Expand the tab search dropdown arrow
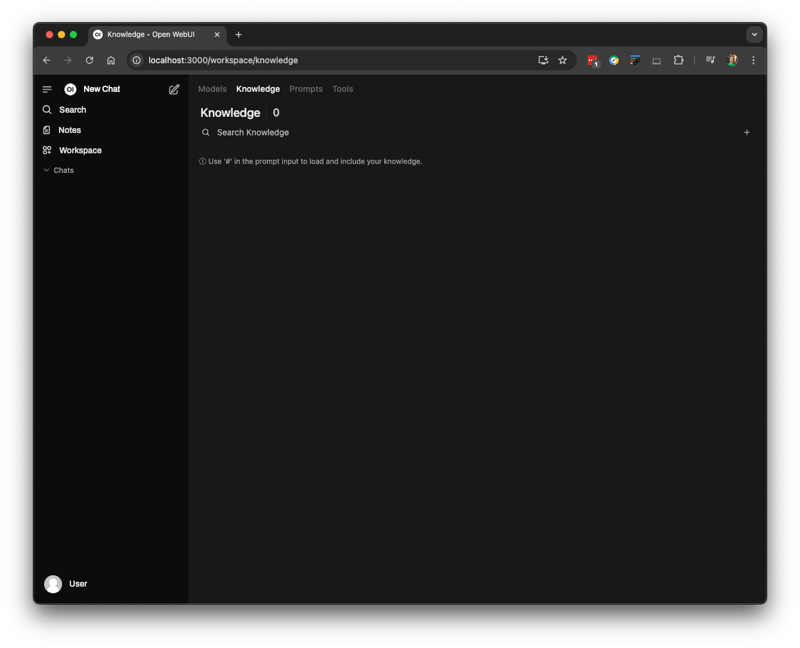The image size is (800, 648). 754,34
